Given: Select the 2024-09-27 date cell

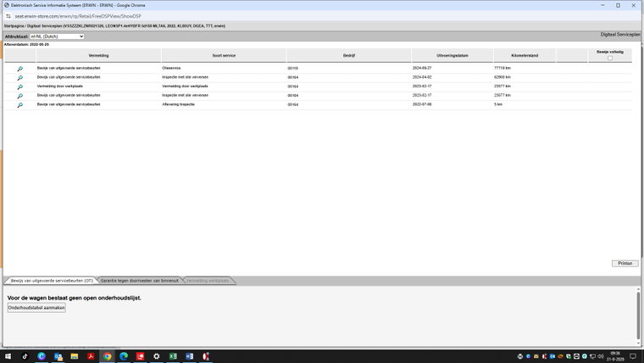Looking at the screenshot, I should [422, 68].
